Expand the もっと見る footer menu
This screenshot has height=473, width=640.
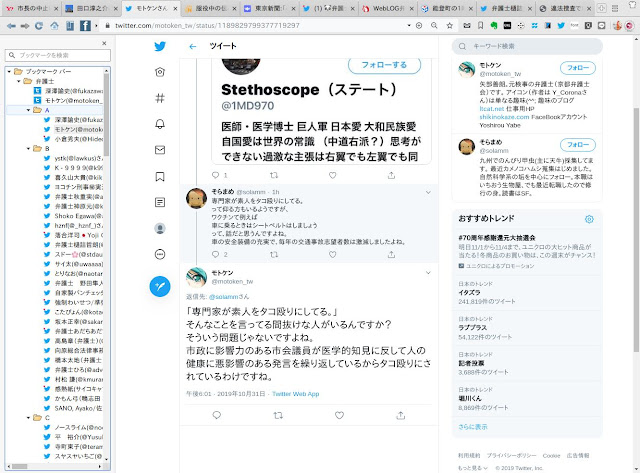[x=473, y=468]
